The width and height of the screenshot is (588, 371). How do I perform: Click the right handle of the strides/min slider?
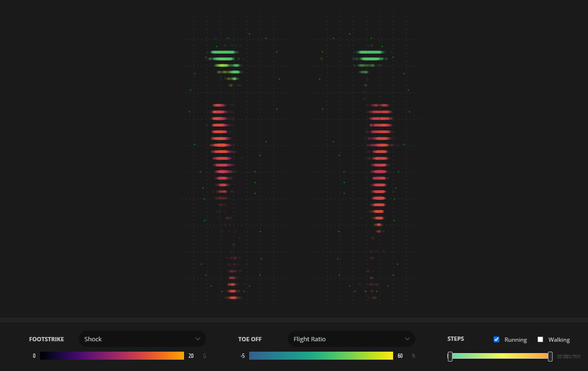[x=550, y=356]
